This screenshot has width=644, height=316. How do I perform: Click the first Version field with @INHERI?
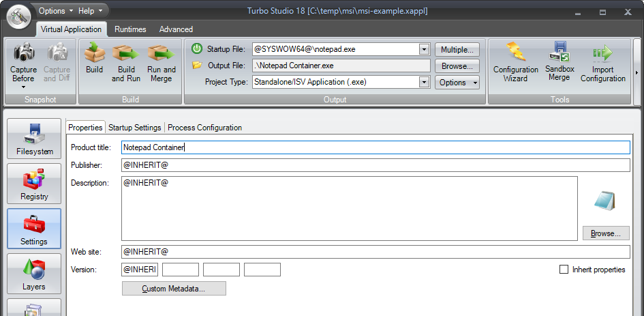(140, 270)
